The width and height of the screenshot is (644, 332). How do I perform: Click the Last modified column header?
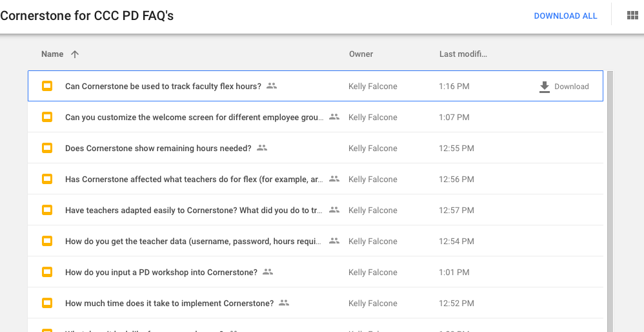(x=463, y=54)
